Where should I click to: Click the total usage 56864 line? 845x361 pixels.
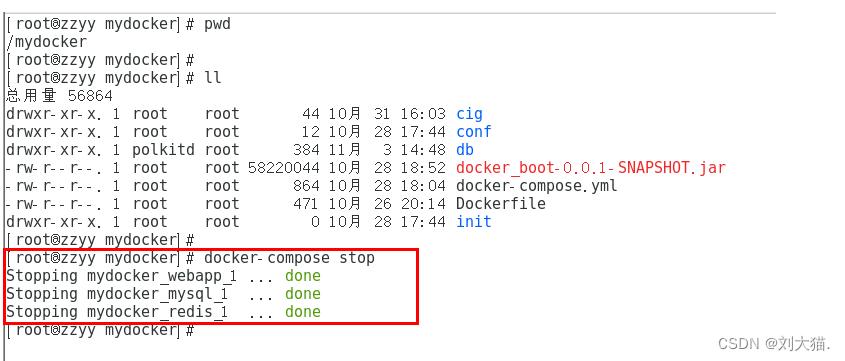[59, 96]
